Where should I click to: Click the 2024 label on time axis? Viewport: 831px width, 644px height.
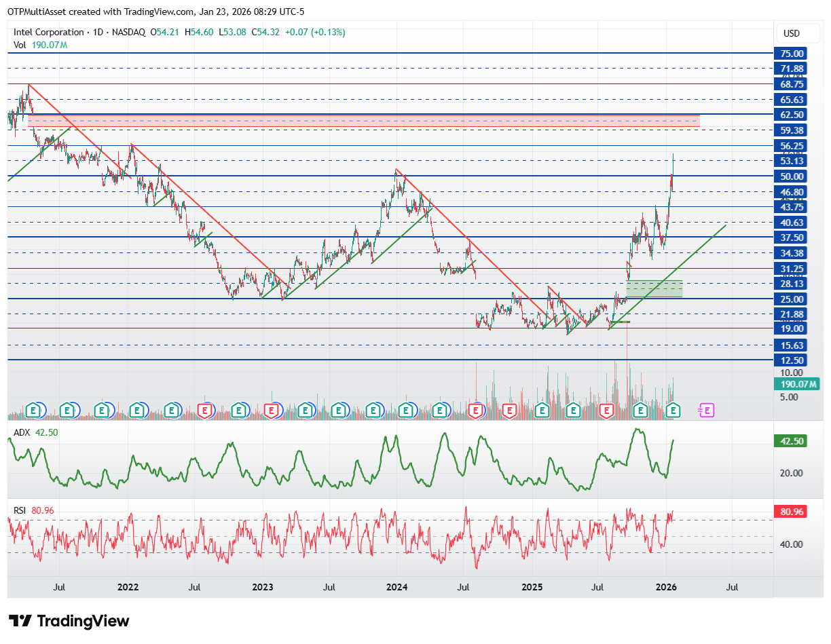point(397,586)
